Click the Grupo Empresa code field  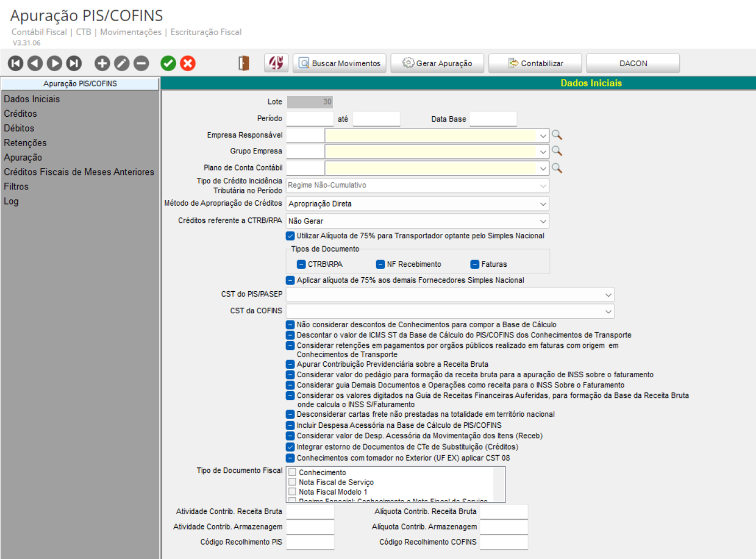pos(305,152)
